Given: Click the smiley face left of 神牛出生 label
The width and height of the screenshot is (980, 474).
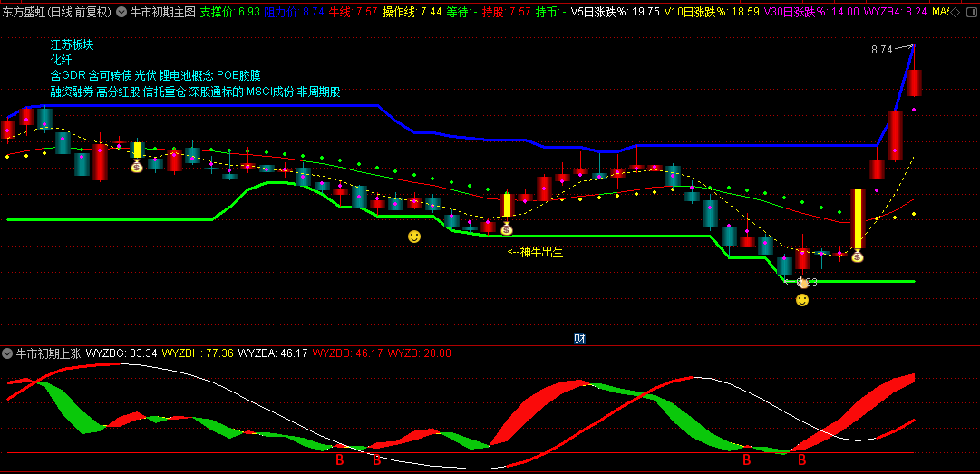Looking at the screenshot, I should (x=413, y=236).
